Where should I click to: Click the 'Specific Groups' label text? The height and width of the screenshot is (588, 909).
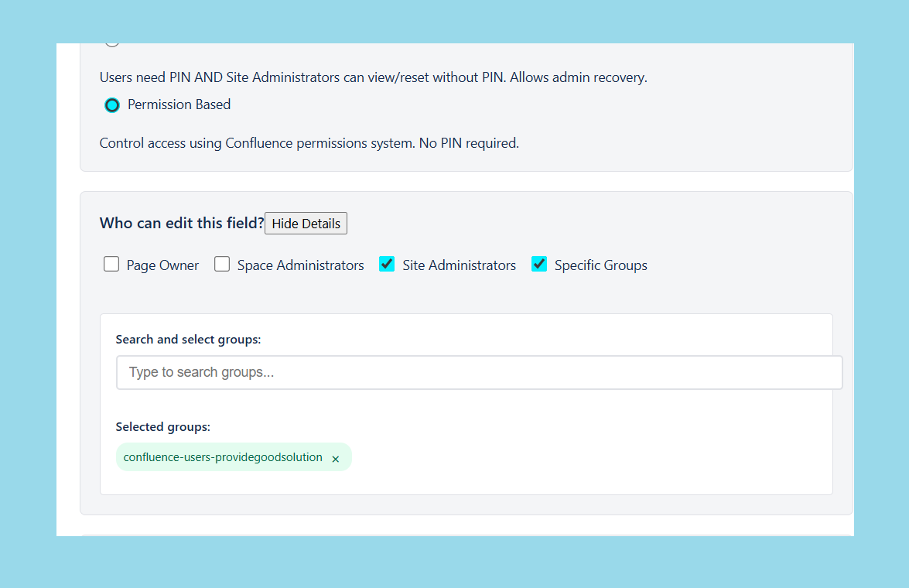pos(600,265)
